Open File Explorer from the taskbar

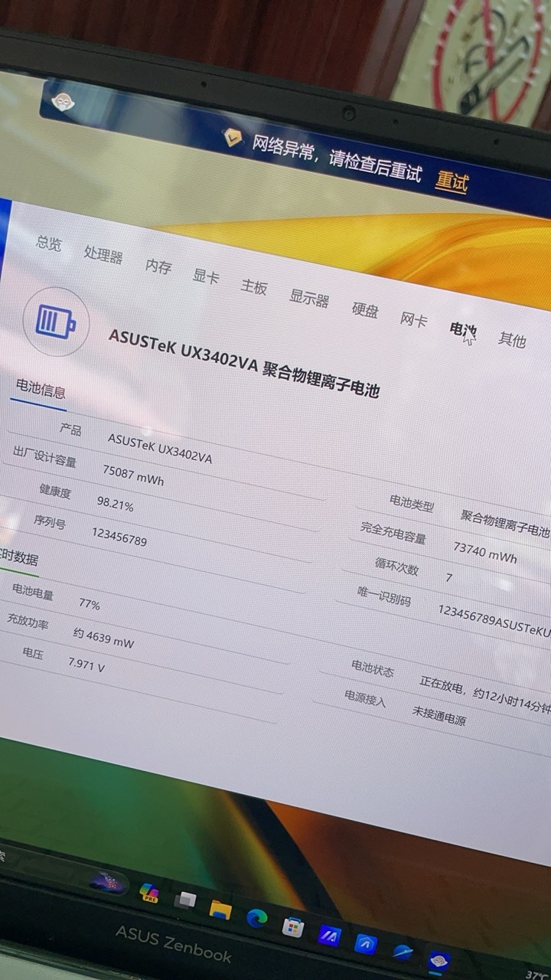tap(220, 909)
